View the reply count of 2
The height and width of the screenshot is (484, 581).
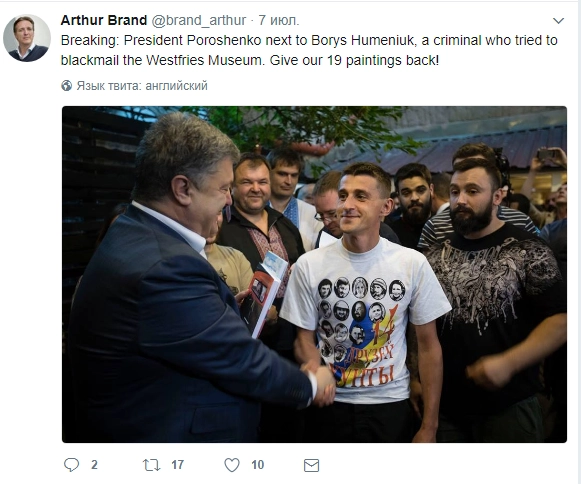coord(94,465)
